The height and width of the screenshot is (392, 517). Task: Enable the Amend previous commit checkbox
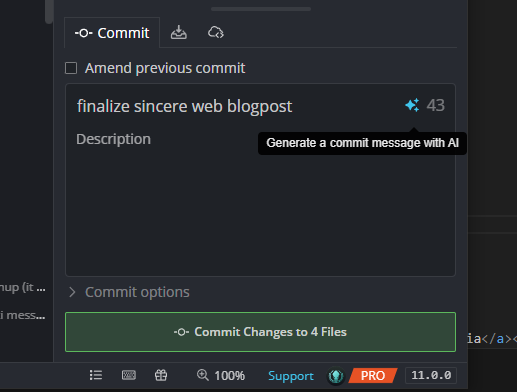71,68
